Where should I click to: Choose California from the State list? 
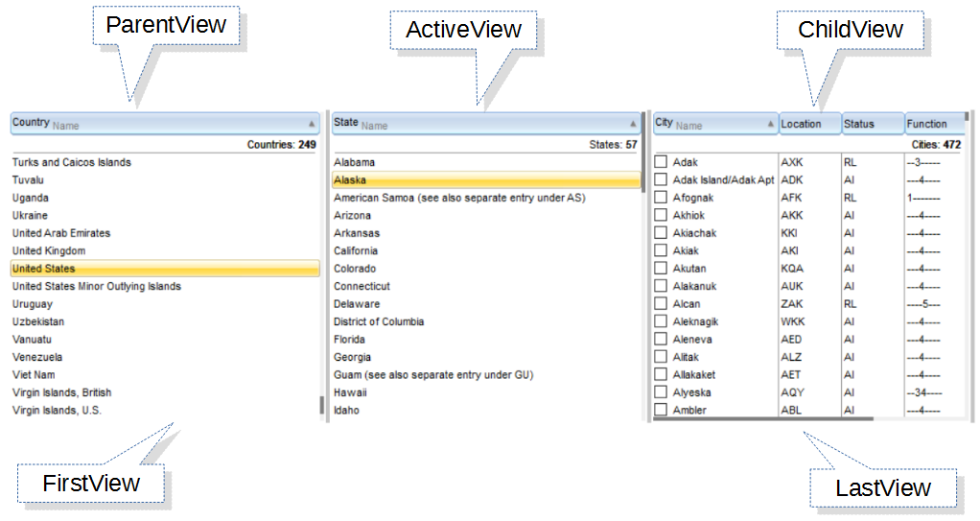pyautogui.click(x=356, y=250)
